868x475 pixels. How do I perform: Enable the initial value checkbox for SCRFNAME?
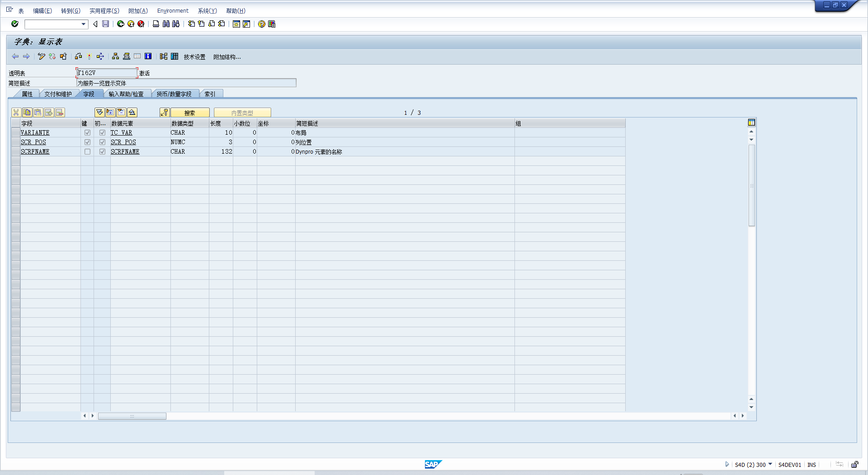[102, 151]
